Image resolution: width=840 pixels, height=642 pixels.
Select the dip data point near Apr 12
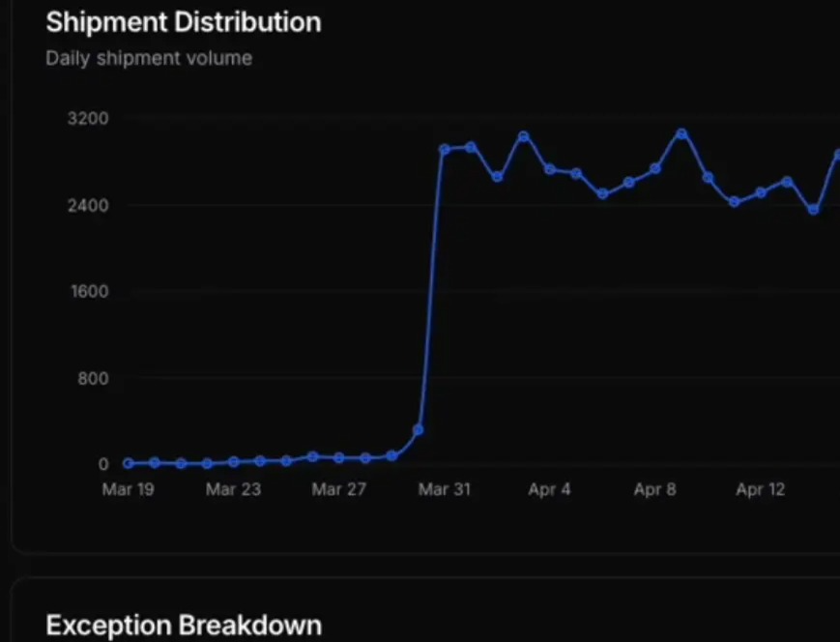coord(735,201)
